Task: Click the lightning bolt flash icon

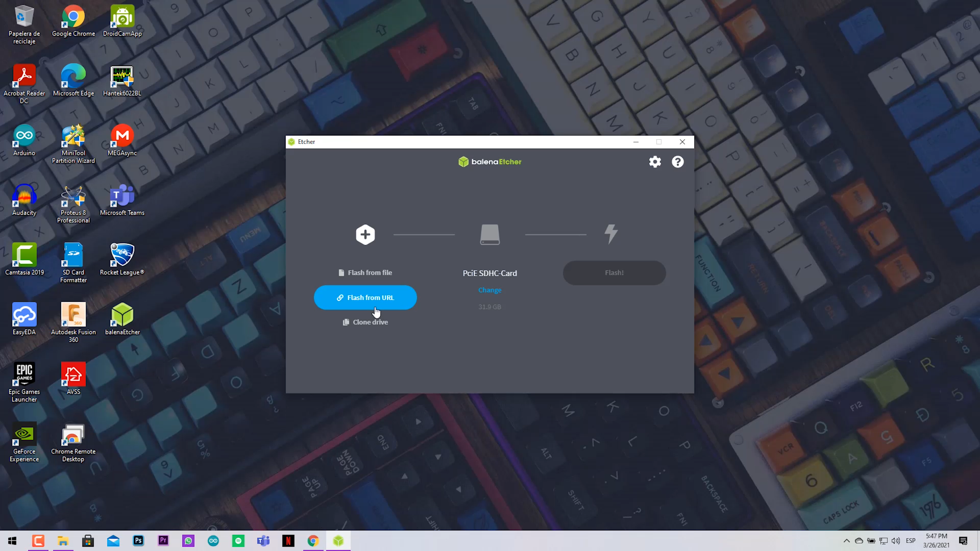Action: click(x=611, y=234)
